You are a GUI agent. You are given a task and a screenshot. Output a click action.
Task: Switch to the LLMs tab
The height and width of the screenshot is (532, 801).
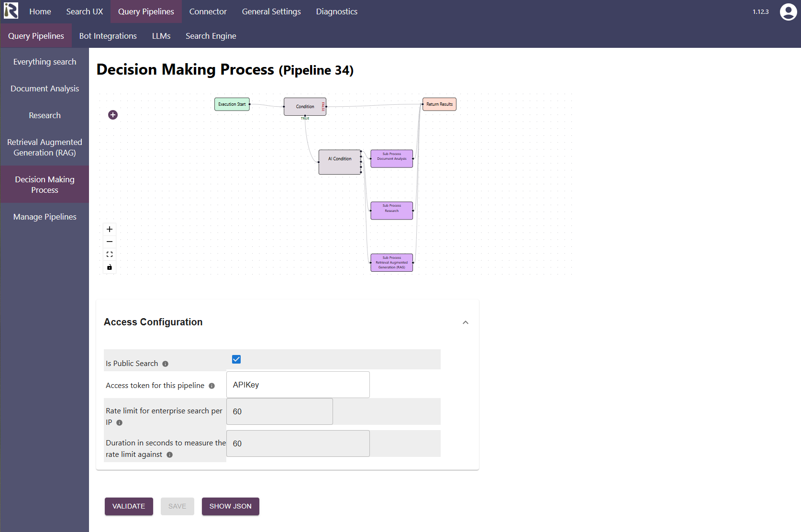pyautogui.click(x=161, y=36)
